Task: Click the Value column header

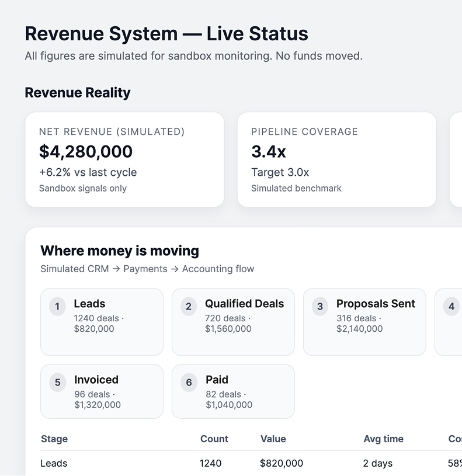Action: [x=273, y=439]
